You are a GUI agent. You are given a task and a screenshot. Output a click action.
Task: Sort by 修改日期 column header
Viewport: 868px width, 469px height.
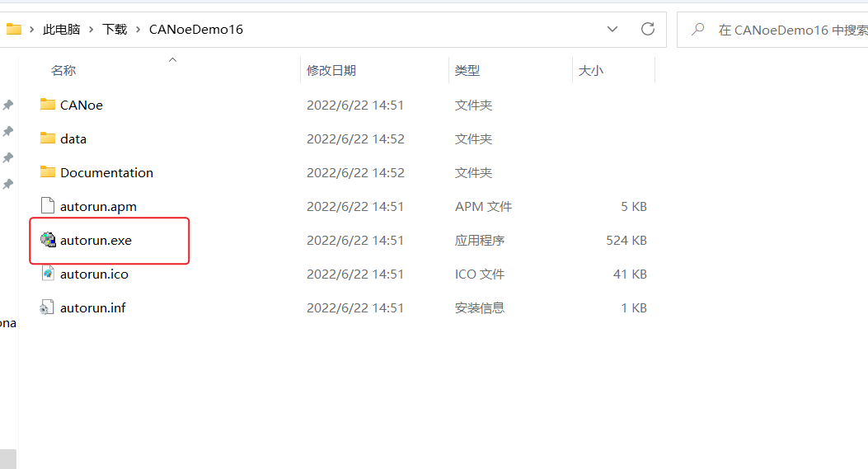pyautogui.click(x=331, y=70)
